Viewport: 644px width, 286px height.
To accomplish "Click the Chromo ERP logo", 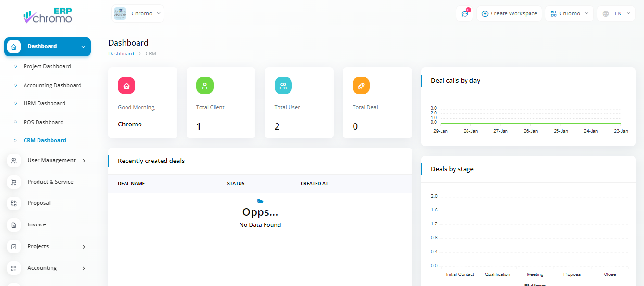I will point(48,16).
